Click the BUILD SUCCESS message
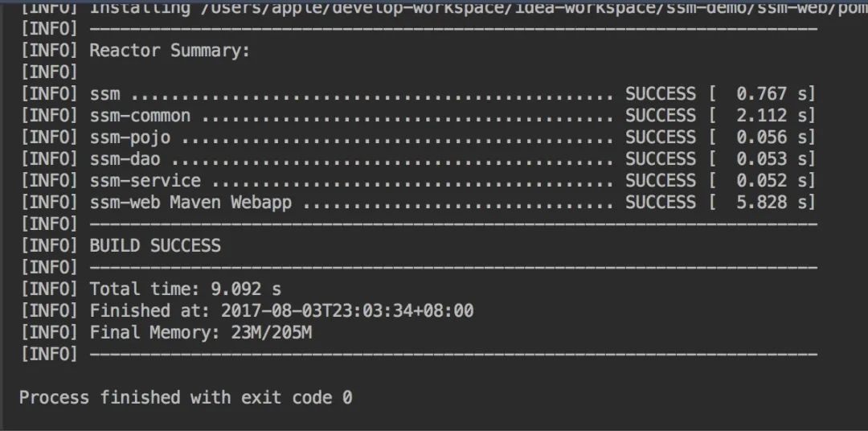868x431 pixels. 155,245
